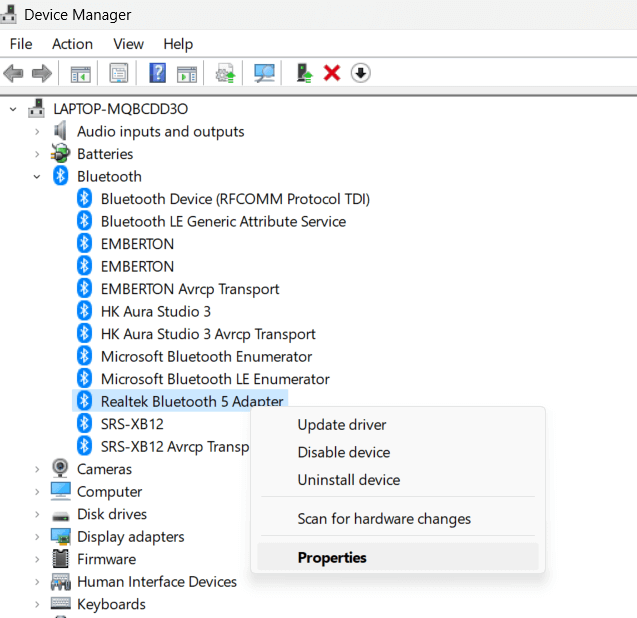Select Bluetooth Device (RFCOMM Protocol TDI)

click(235, 199)
